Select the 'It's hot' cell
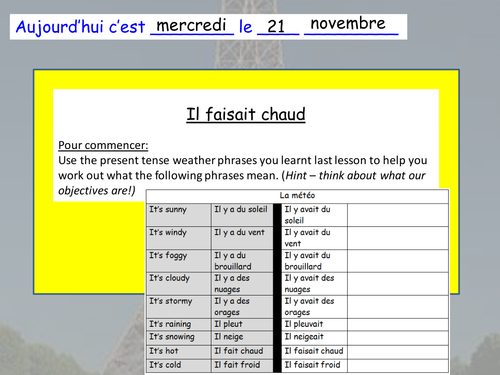The width and height of the screenshot is (500, 375). (179, 352)
